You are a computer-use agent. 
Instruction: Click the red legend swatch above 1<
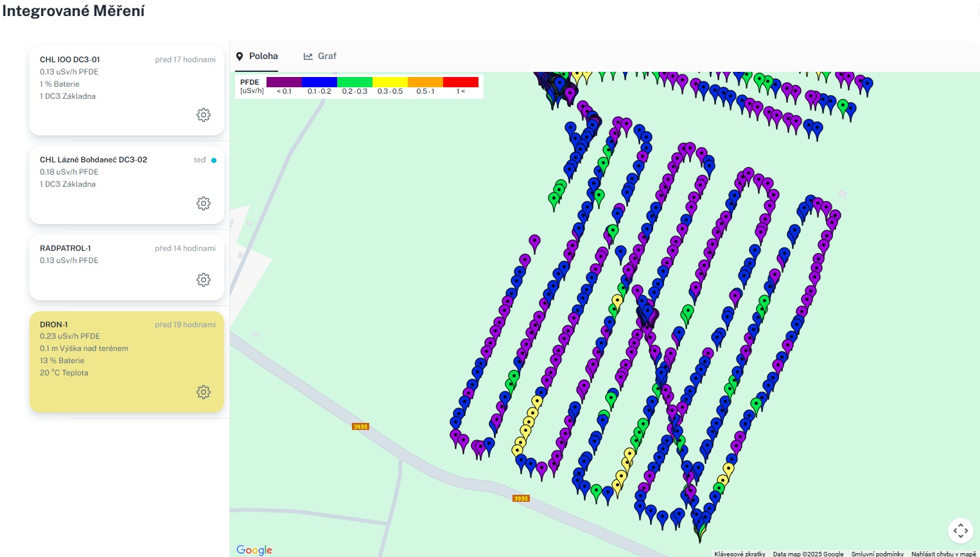pyautogui.click(x=460, y=82)
